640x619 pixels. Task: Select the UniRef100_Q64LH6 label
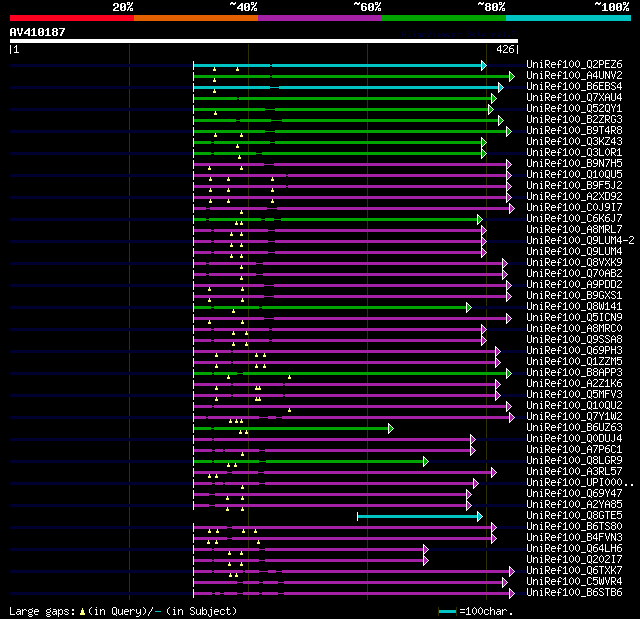[x=574, y=548]
